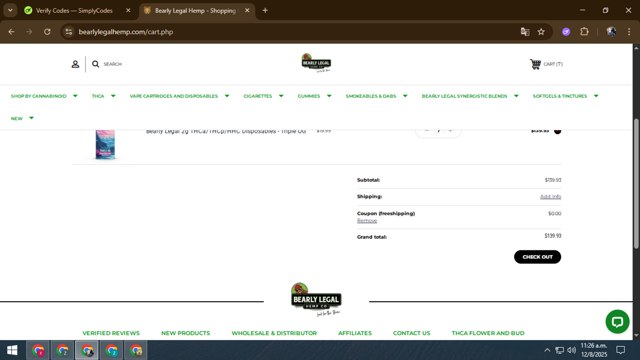
Task: Open the THCA Flower and Bud link
Action: click(488, 333)
